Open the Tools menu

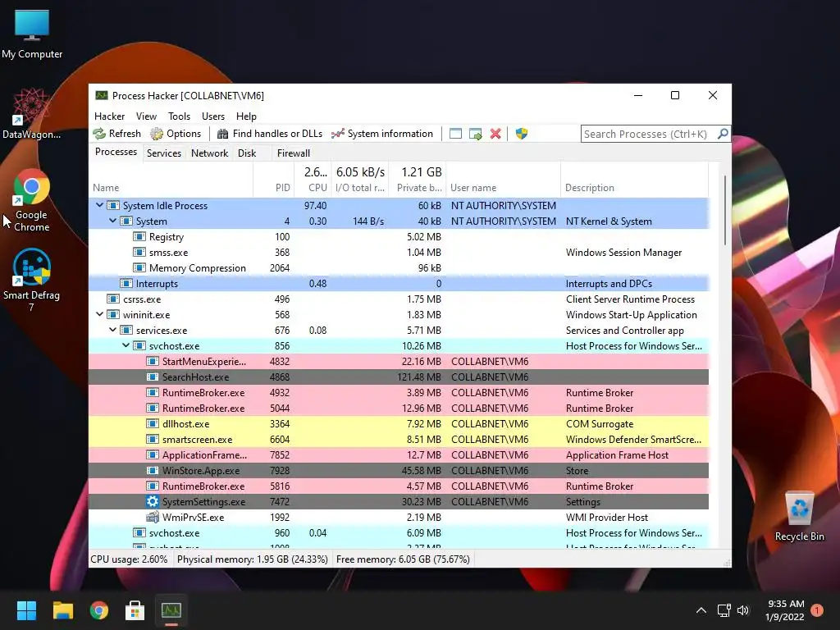(179, 116)
